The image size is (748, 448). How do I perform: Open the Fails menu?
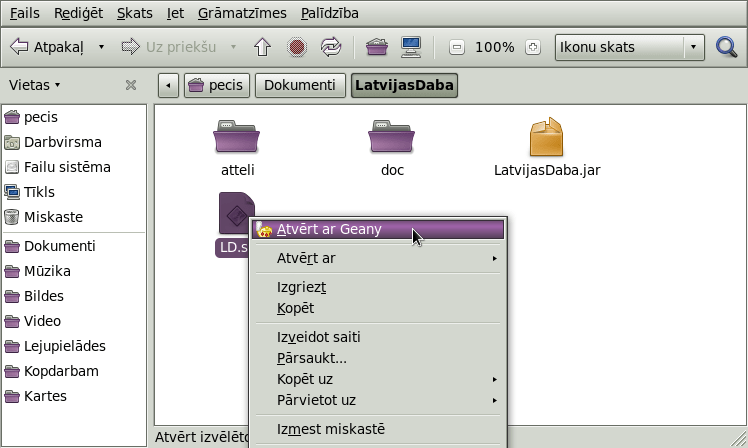(x=24, y=13)
